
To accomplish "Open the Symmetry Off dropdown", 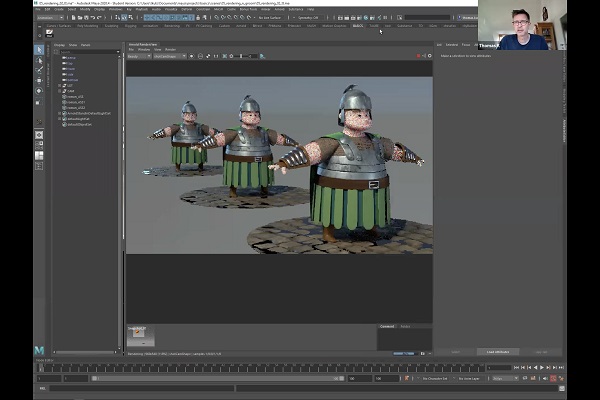I will pyautogui.click(x=308, y=18).
